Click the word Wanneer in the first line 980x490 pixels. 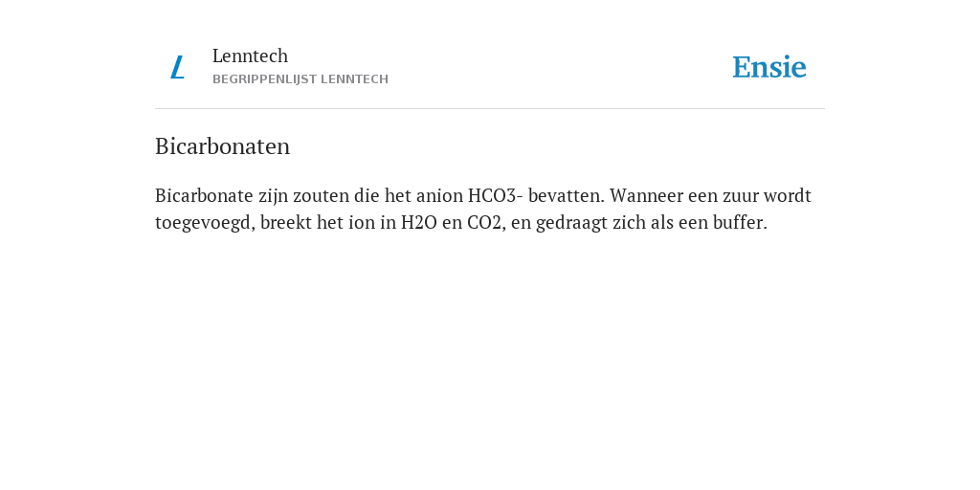tap(646, 195)
